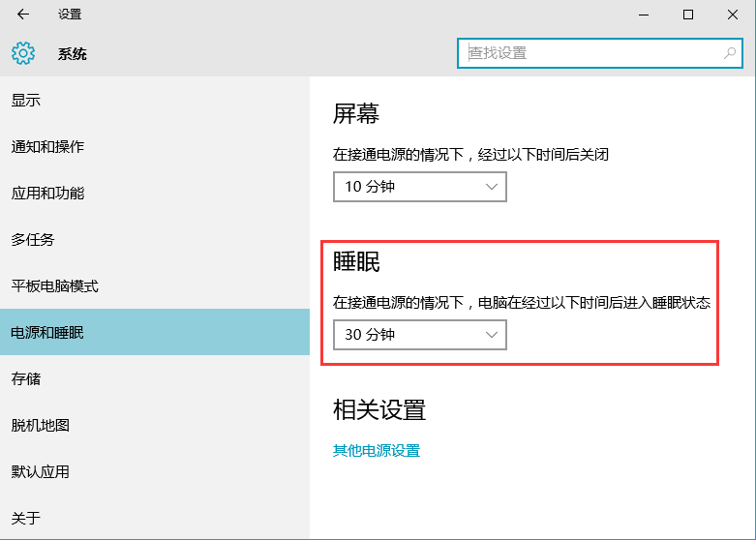This screenshot has height=540, width=756.
Task: Click the highlighted 电源和睡眠 item
Action: click(47, 333)
